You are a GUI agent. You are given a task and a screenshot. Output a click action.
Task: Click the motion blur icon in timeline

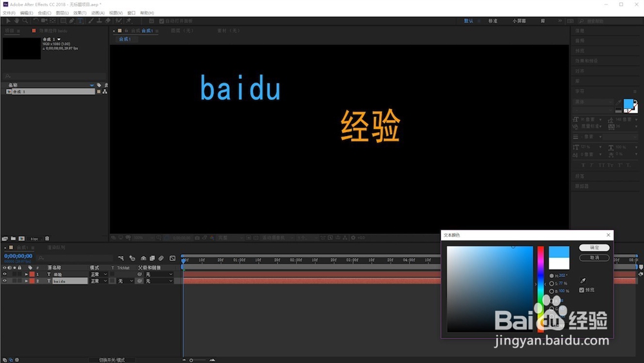[161, 258]
